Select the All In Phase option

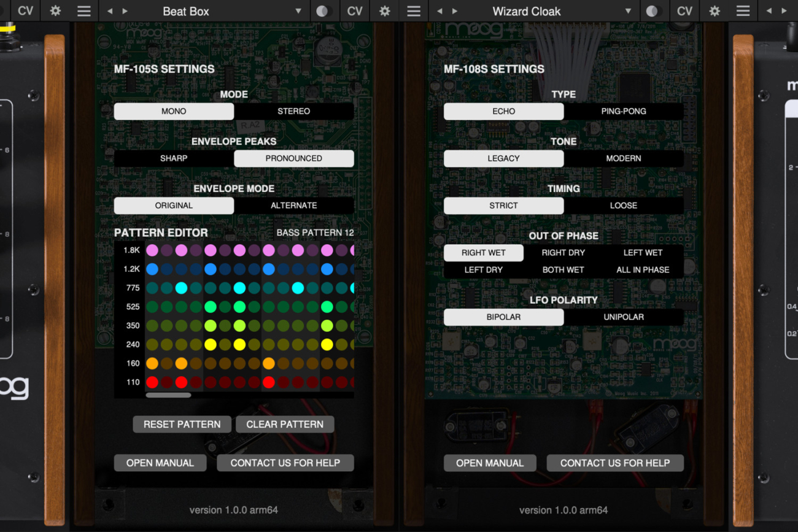point(643,270)
